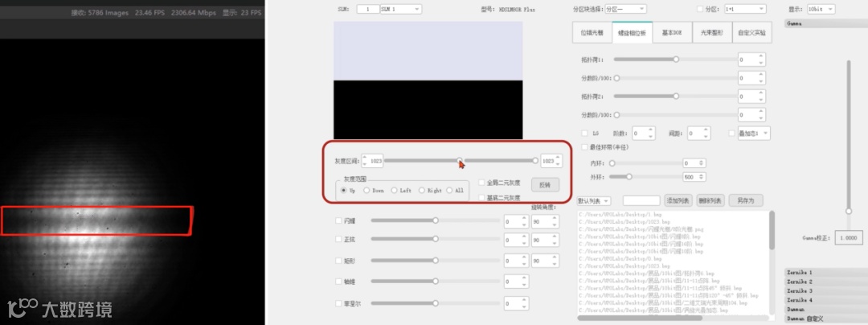
Task: Enable the 分区 checkbox
Action: (700, 9)
